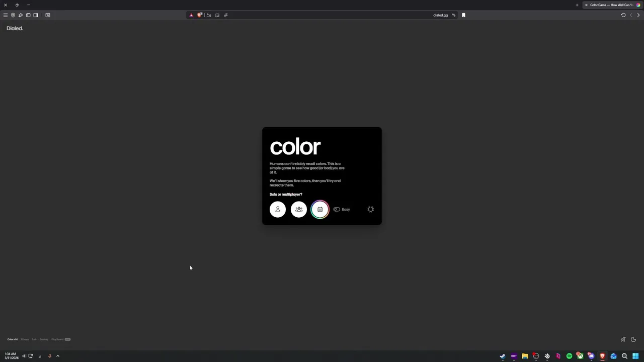Open the browser hamburger menu
This screenshot has width=644, height=362.
pos(6,15)
